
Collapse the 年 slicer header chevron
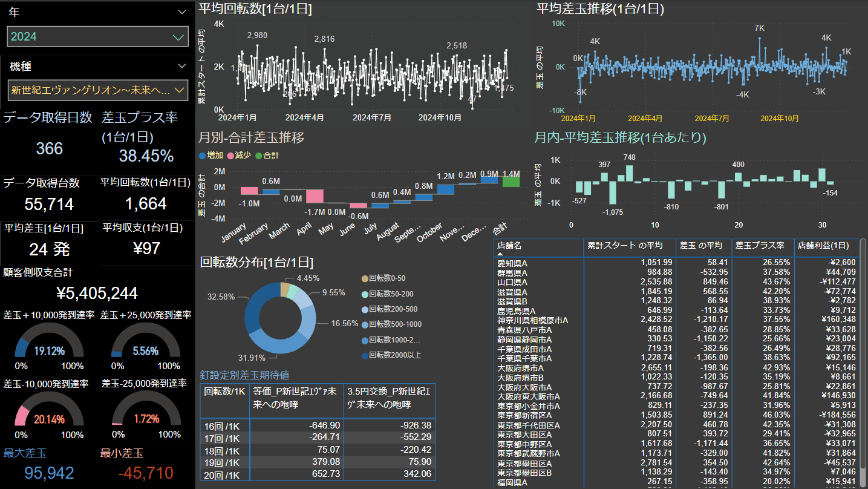click(x=182, y=12)
